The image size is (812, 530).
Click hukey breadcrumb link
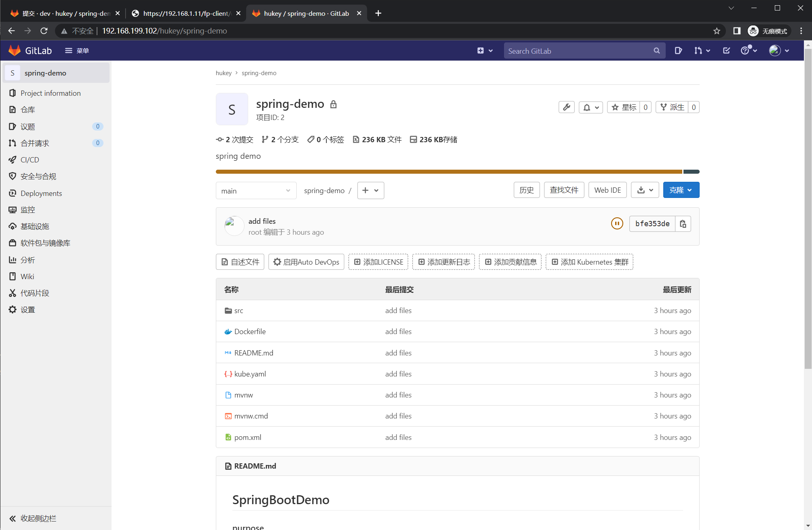coord(224,73)
